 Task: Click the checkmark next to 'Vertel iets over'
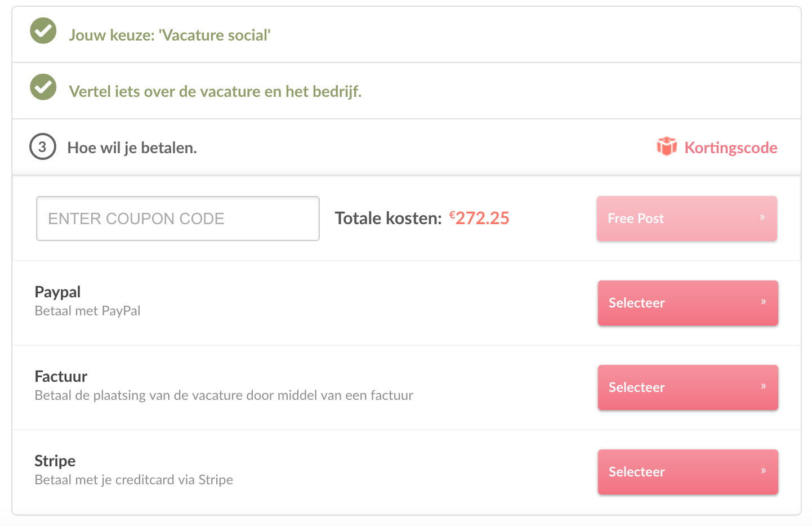[x=43, y=87]
